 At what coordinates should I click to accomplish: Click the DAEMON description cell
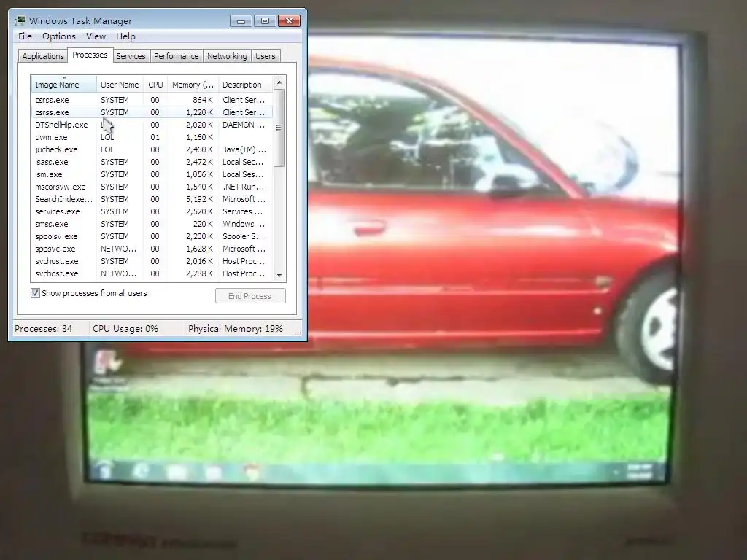point(244,125)
